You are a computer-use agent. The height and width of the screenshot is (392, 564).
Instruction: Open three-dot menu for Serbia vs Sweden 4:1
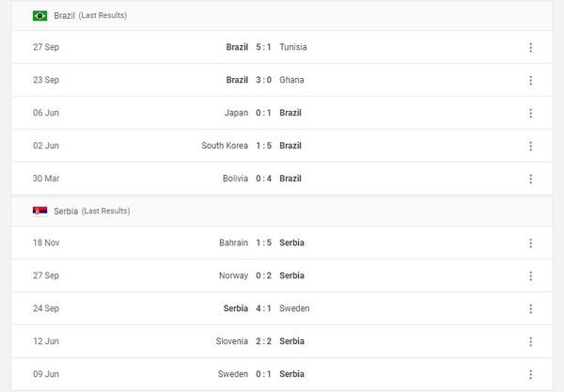(530, 308)
